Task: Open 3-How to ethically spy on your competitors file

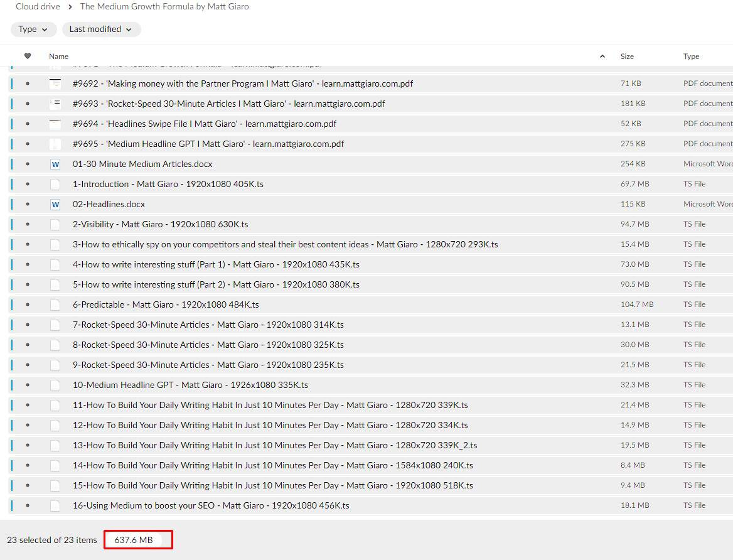Action: (285, 245)
